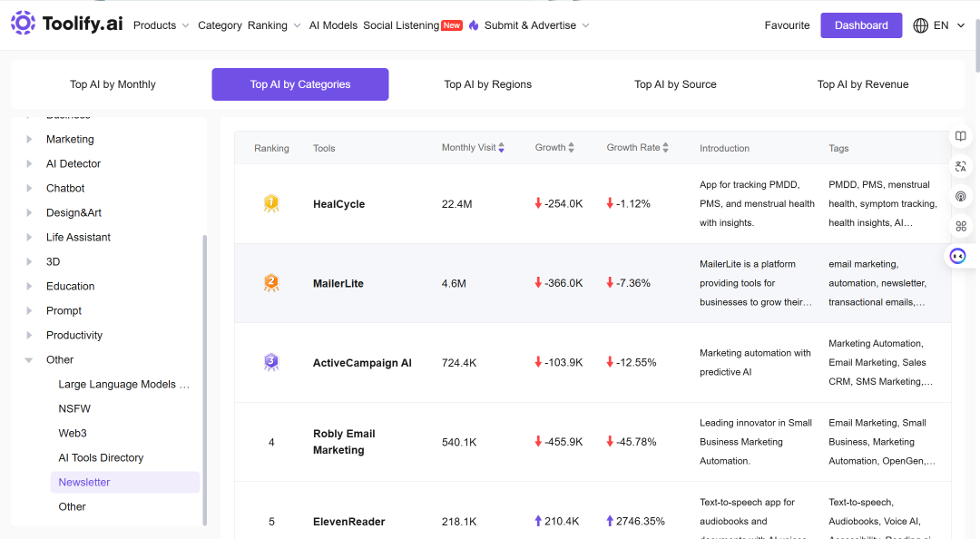980x539 pixels.
Task: Collapse the Other category arrow
Action: (x=29, y=360)
